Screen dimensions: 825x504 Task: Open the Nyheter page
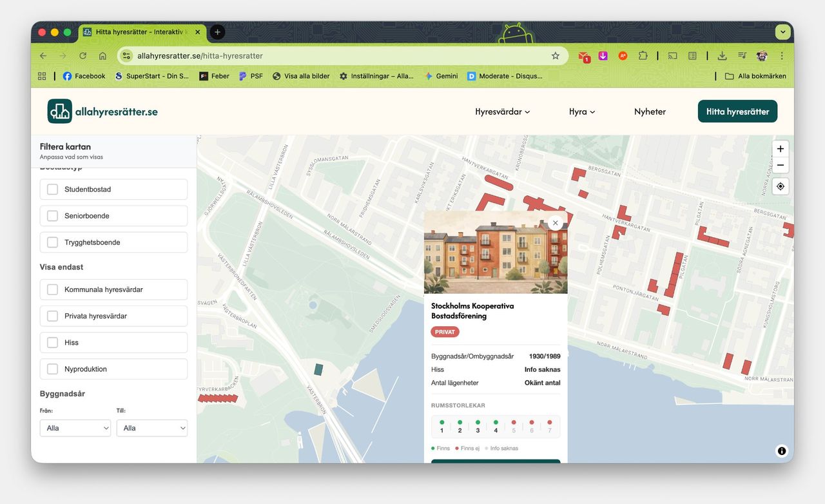(x=650, y=111)
